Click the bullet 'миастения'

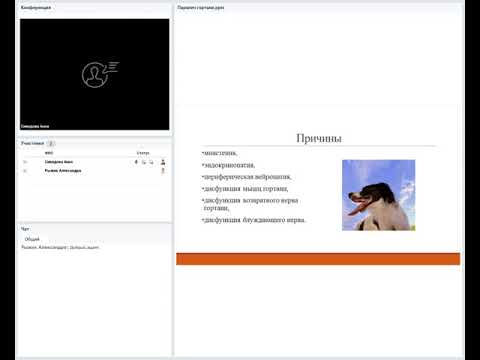pyautogui.click(x=220, y=153)
